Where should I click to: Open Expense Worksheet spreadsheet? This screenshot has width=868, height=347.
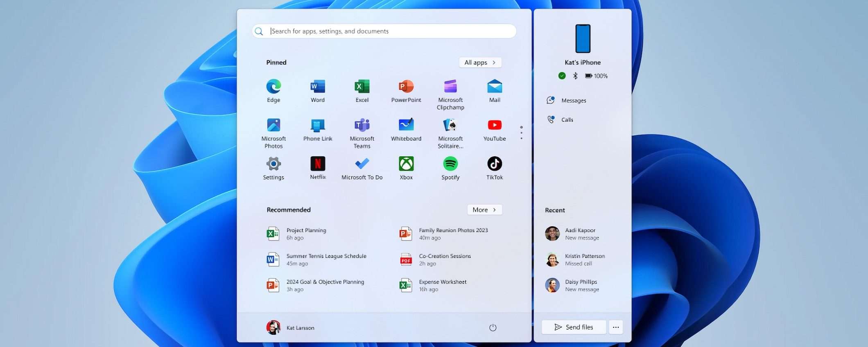433,285
